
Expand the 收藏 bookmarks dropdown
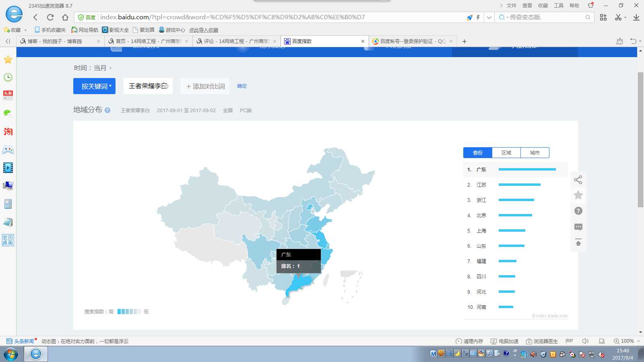coord(25,30)
